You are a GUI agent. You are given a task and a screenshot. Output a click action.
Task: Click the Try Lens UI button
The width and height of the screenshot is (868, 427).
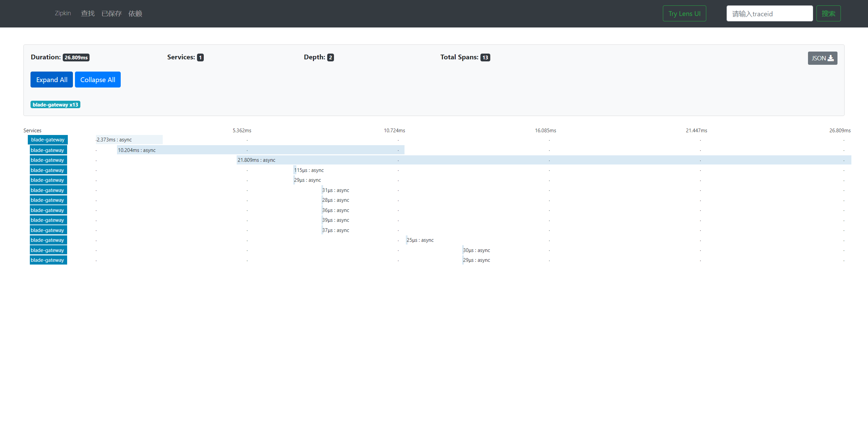click(684, 14)
